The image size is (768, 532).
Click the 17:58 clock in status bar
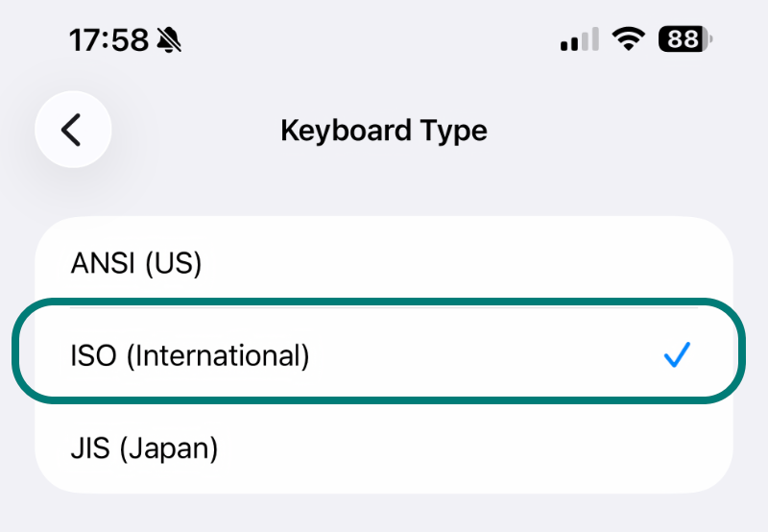pos(108,40)
